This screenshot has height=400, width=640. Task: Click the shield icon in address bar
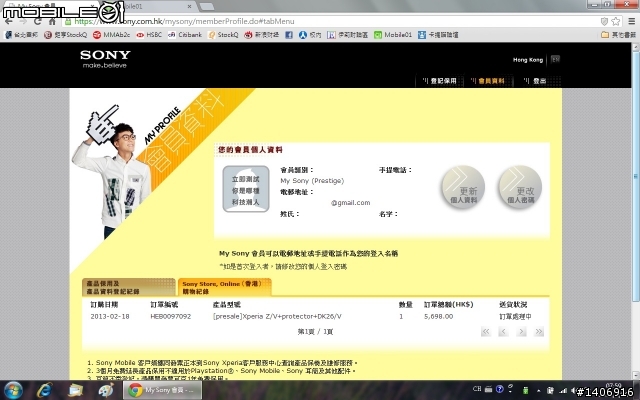pyautogui.click(x=604, y=21)
